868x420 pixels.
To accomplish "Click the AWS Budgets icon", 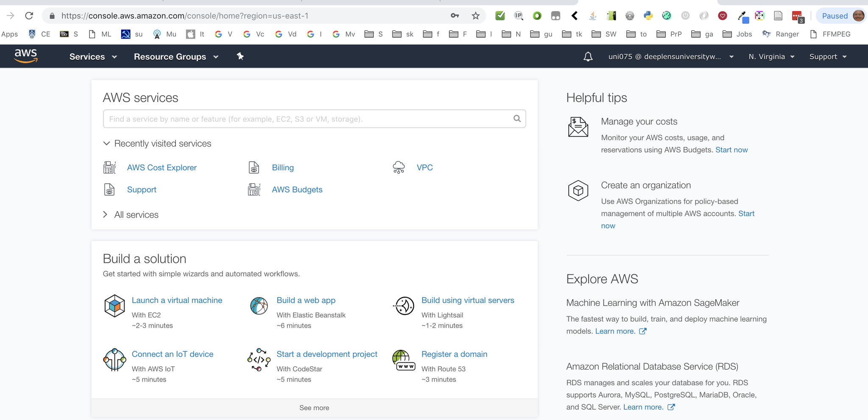I will point(254,189).
